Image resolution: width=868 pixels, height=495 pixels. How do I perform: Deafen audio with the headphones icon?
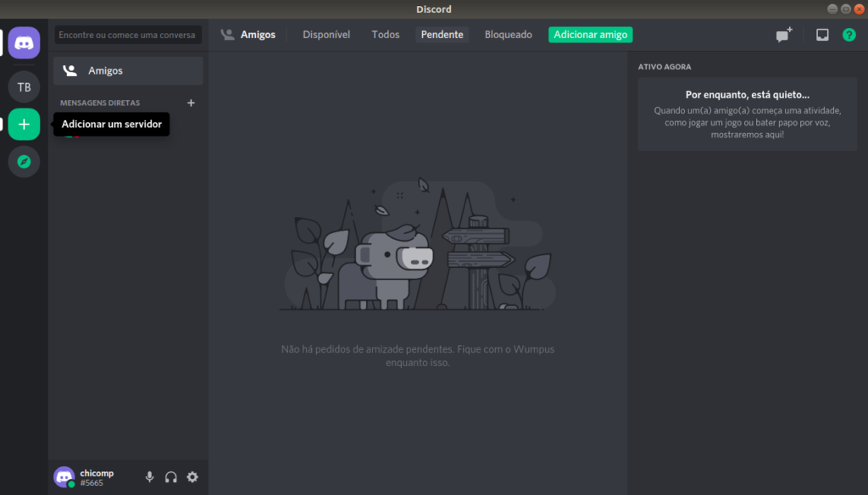click(170, 476)
